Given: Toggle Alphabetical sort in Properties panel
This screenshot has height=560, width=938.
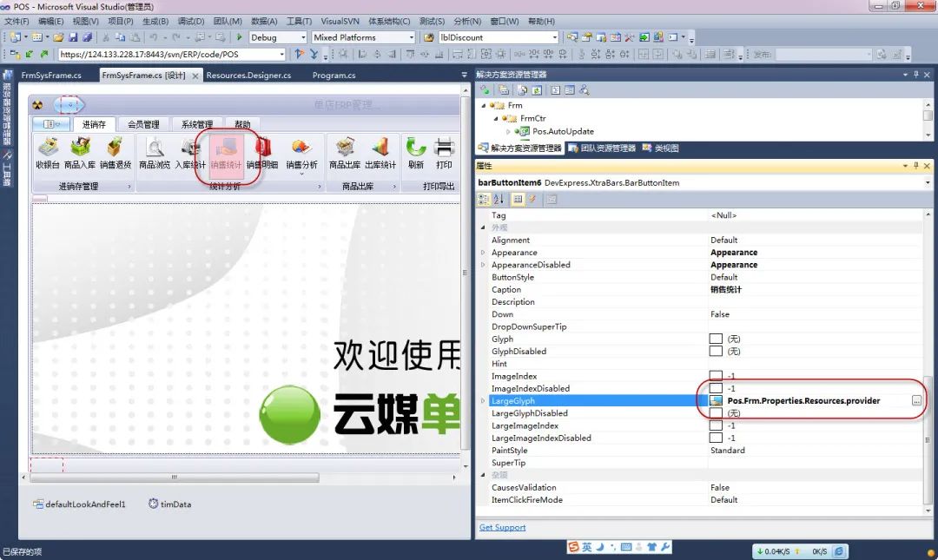Looking at the screenshot, I should tap(499, 199).
